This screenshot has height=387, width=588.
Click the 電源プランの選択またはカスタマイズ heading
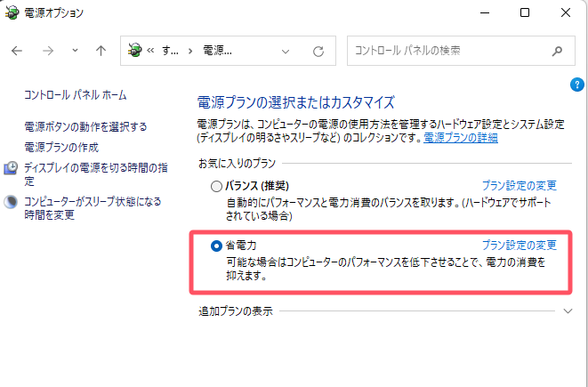(296, 102)
